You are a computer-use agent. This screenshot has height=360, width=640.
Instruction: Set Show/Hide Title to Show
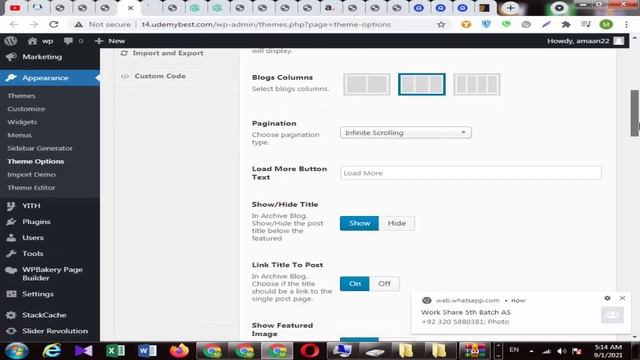(x=359, y=223)
